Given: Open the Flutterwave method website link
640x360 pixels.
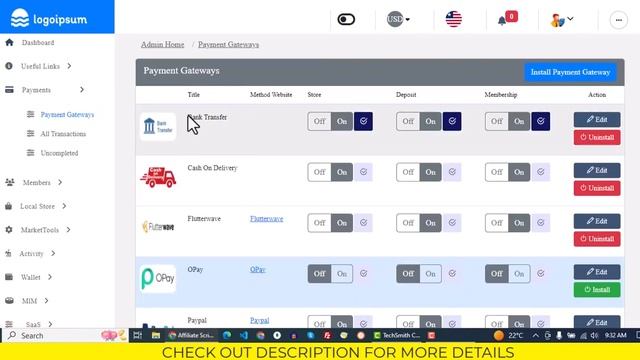Looking at the screenshot, I should click(266, 219).
